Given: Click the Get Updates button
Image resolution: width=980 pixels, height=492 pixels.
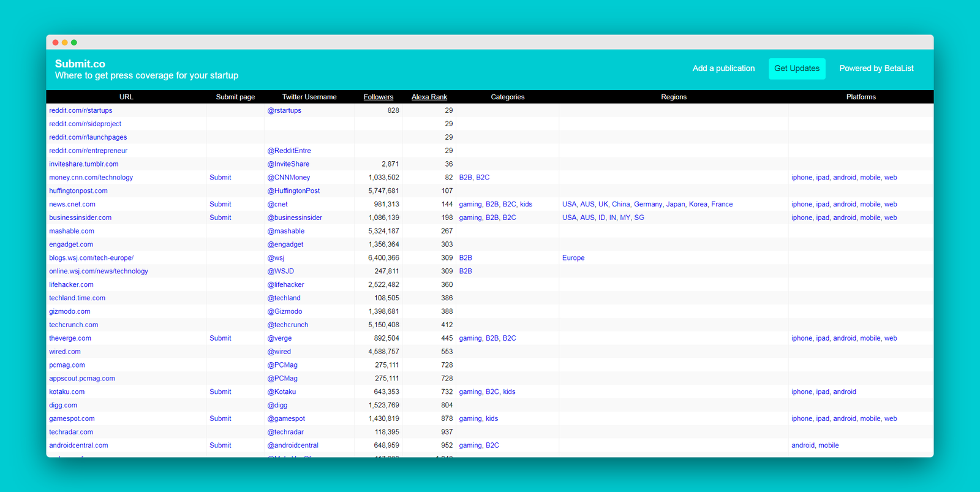Looking at the screenshot, I should [797, 69].
